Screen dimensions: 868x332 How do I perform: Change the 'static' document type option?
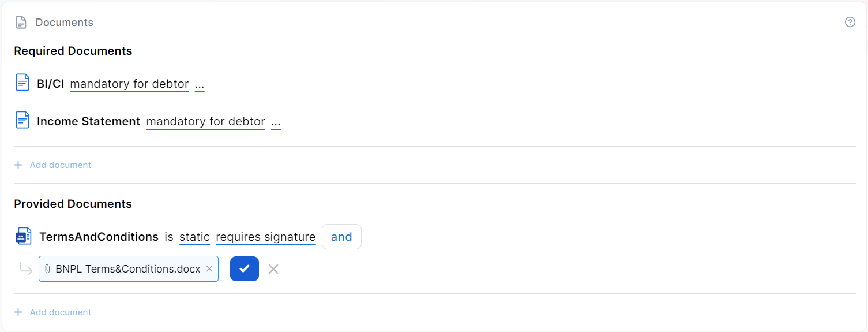(x=194, y=237)
